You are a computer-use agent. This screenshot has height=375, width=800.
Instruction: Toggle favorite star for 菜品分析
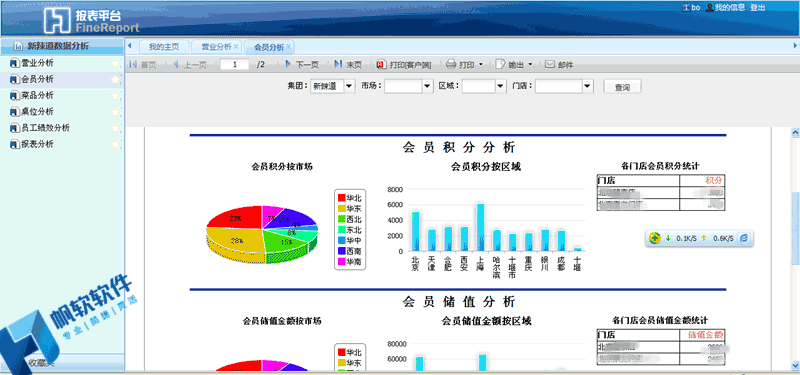pos(116,95)
